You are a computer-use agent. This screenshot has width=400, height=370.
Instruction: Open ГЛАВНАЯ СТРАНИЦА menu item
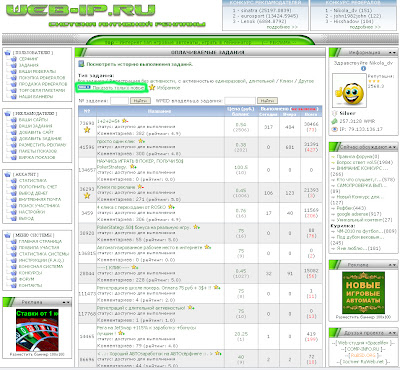coord(40,241)
